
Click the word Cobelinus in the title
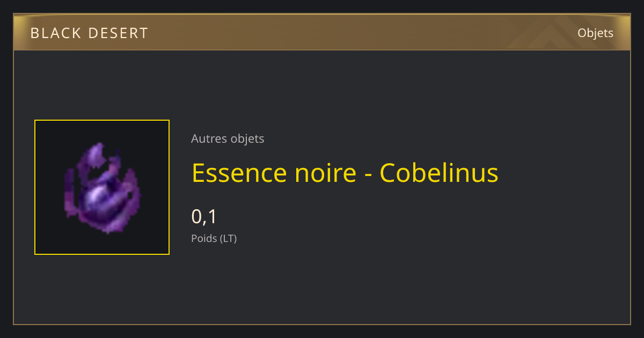coord(439,173)
